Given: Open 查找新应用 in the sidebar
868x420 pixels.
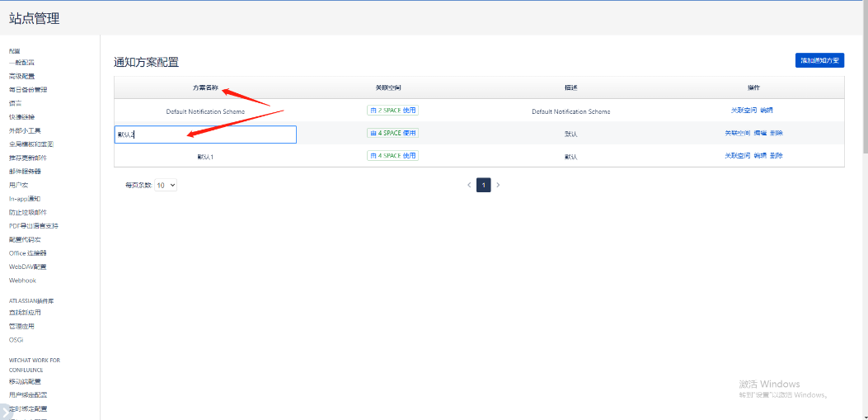Looking at the screenshot, I should [25, 313].
